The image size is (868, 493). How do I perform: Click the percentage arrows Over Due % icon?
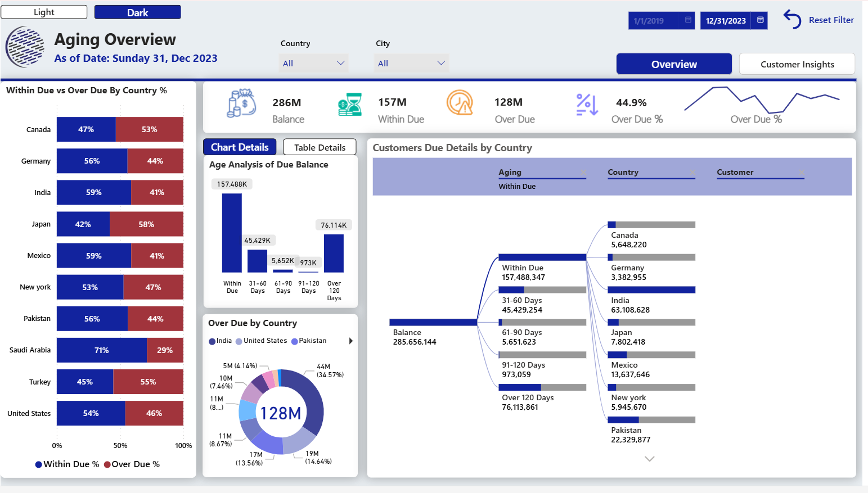coord(586,104)
